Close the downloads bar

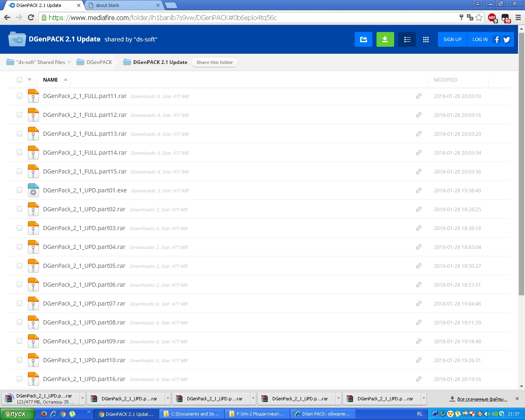517,399
